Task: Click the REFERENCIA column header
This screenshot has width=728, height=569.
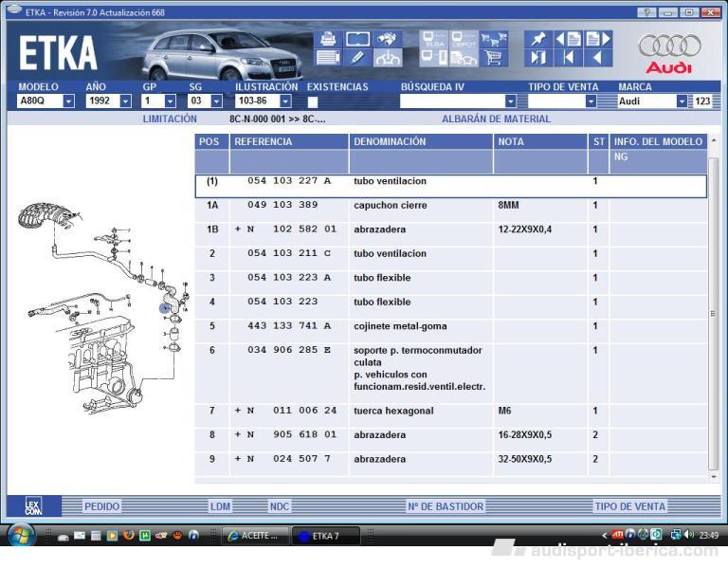Action: tap(289, 141)
